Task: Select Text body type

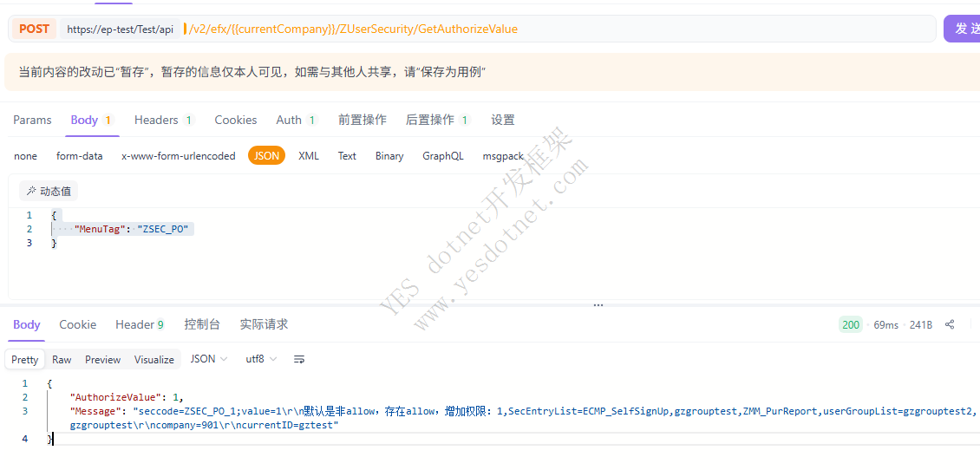Action: point(347,156)
